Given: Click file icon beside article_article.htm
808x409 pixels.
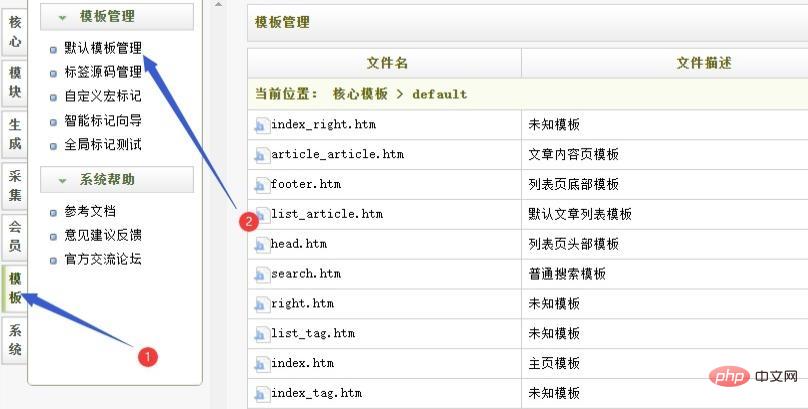Looking at the screenshot, I should [262, 155].
